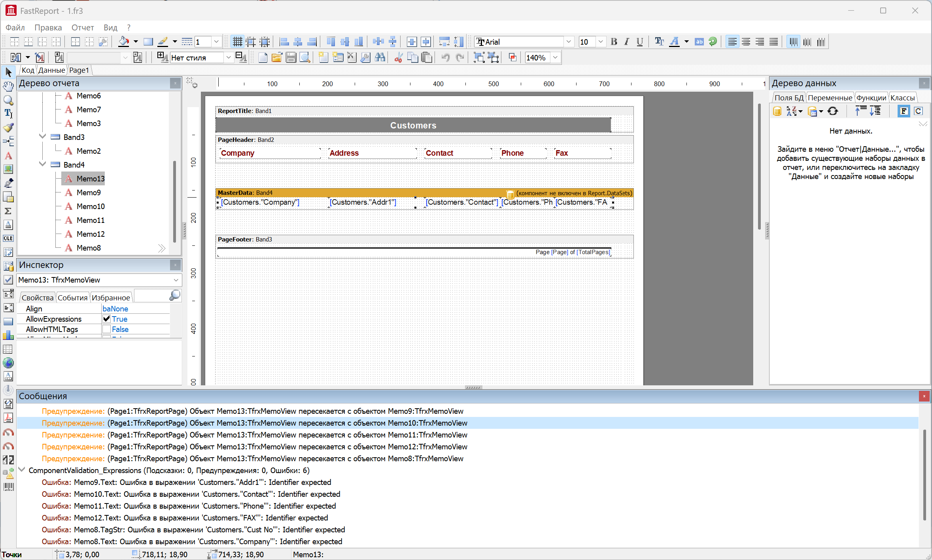Toggle the Show grid icon

(237, 42)
